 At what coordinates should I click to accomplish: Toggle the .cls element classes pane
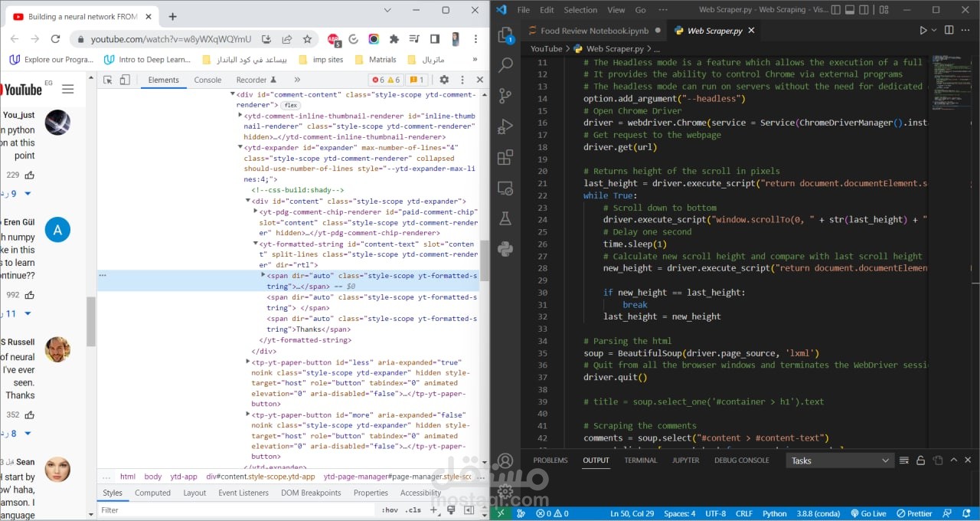point(413,510)
